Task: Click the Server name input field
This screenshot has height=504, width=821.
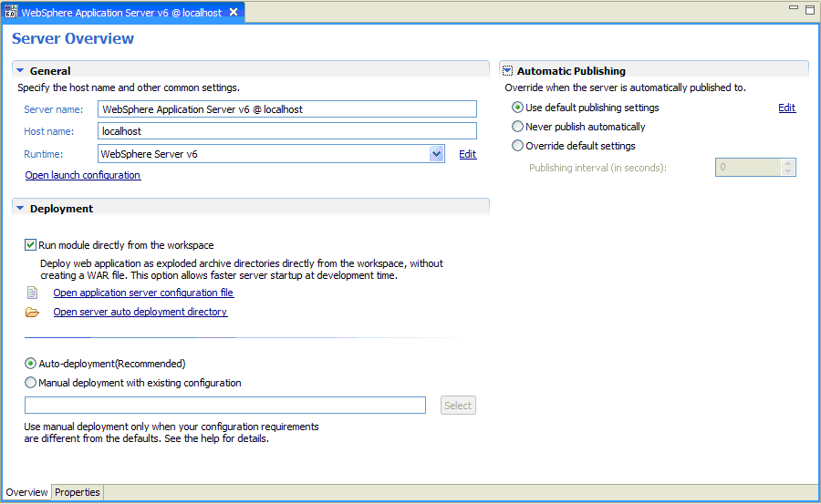Action: (x=287, y=108)
